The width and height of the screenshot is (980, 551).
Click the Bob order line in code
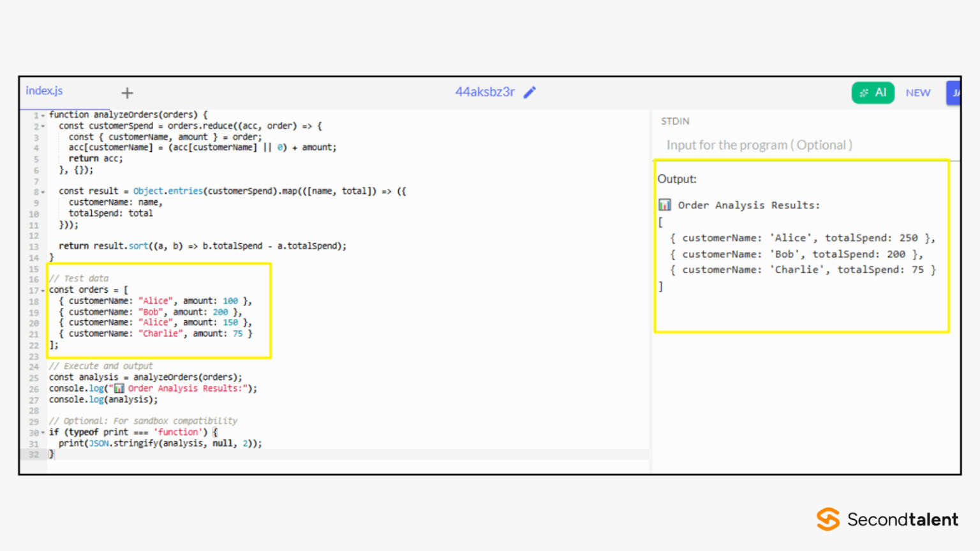pyautogui.click(x=151, y=312)
